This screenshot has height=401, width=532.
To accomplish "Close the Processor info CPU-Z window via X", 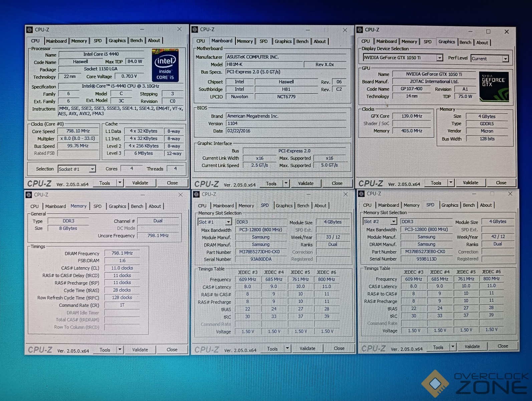I will (x=180, y=29).
